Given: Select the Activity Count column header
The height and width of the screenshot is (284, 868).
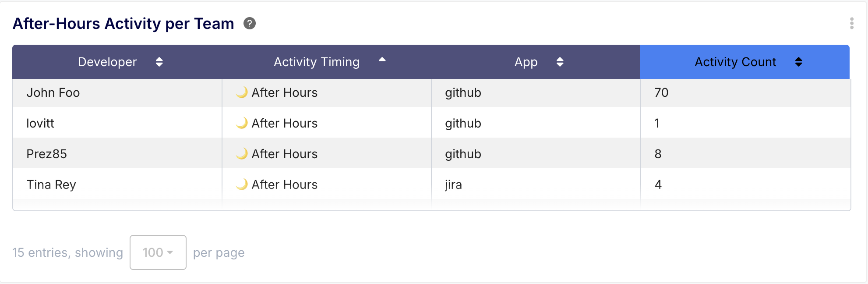Looking at the screenshot, I should (x=735, y=62).
